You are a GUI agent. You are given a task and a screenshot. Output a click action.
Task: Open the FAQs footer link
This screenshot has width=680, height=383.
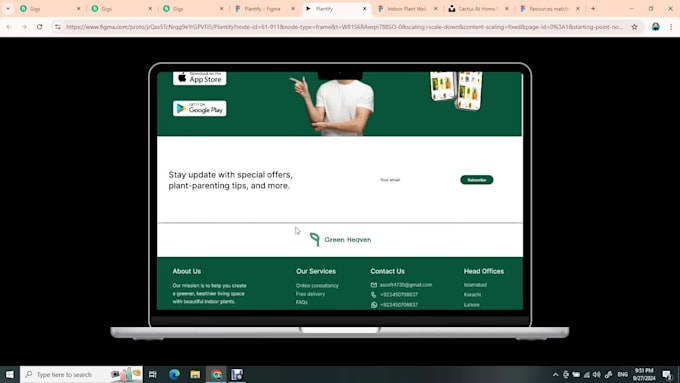tap(301, 302)
